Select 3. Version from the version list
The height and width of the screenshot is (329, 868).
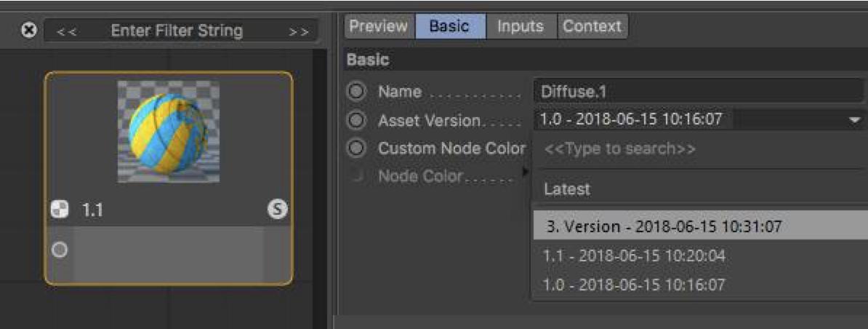tap(663, 226)
